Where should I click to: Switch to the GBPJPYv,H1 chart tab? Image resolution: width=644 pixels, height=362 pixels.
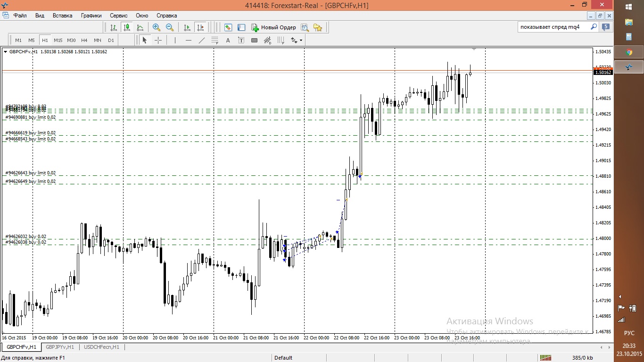click(60, 347)
